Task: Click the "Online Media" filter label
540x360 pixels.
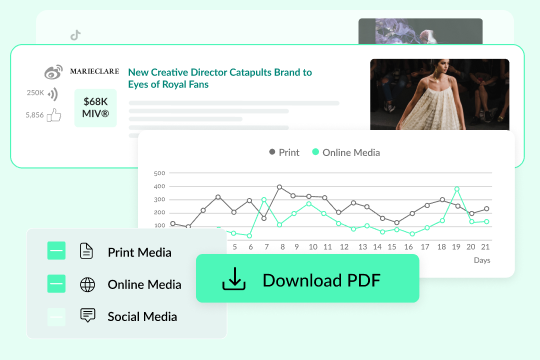Action: tap(144, 285)
